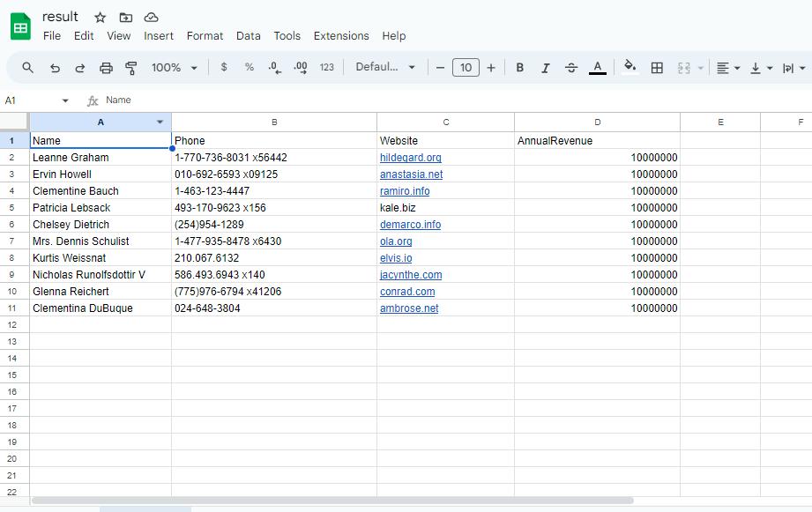Select row 5 header

pos(14,208)
